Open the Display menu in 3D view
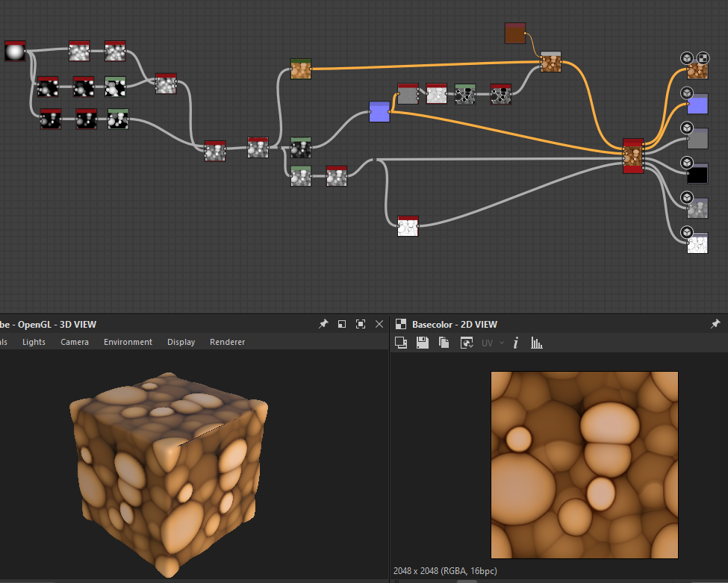Screen dimensions: 728x583 pyautogui.click(x=181, y=342)
